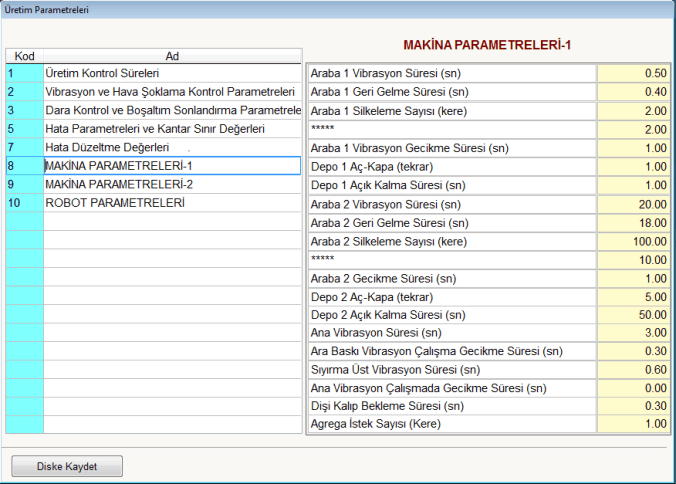Screen dimensions: 676x484
Task: Edit Araba 2 Silkeleme Sayısı value
Action: [x=633, y=241]
